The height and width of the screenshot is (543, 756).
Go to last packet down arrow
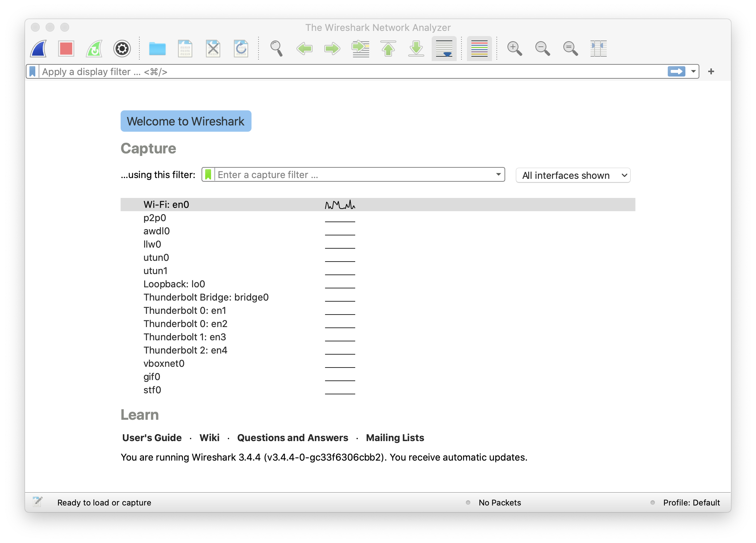(x=416, y=49)
